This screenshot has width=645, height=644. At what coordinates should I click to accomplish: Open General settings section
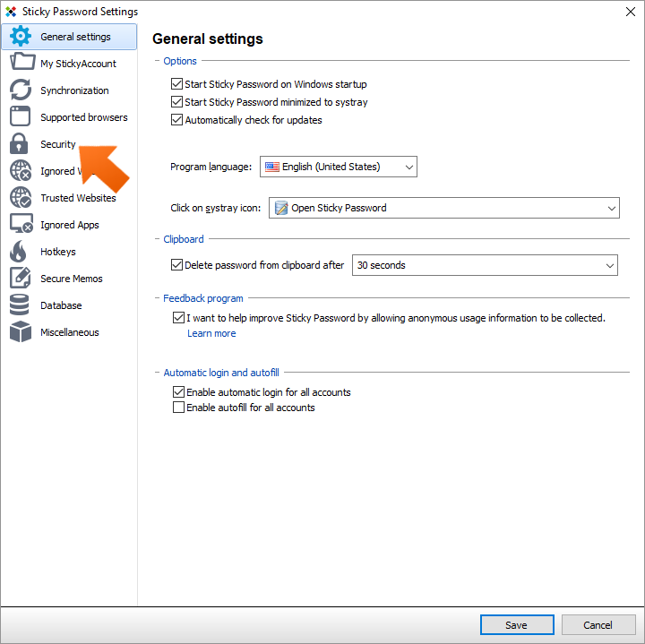pyautogui.click(x=69, y=37)
